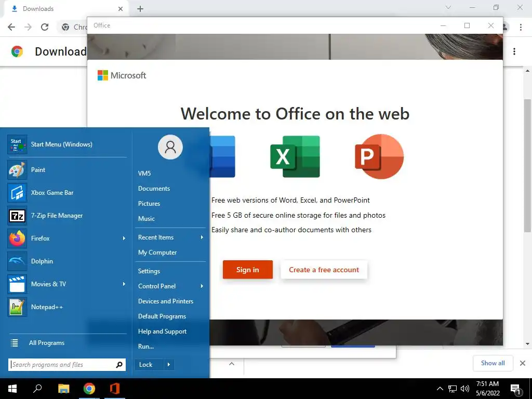Click the page scroll down arrow
Image resolution: width=532 pixels, height=399 pixels.
[527, 344]
